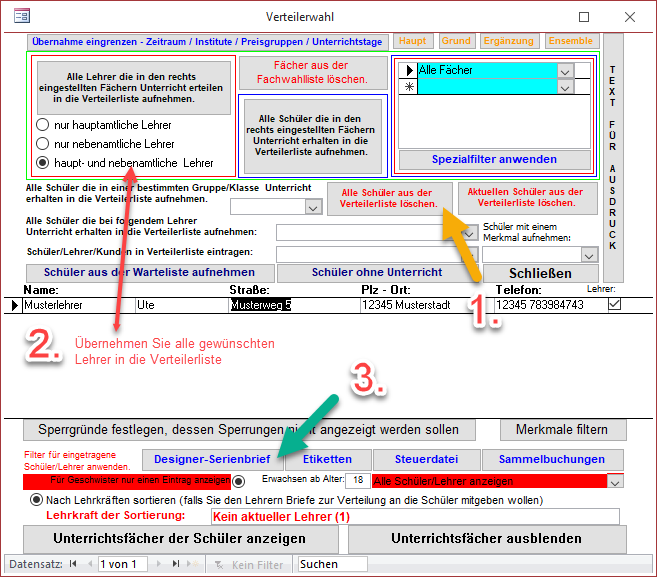Click Schüler aus der Warteliste aufnehmen

[x=150, y=273]
